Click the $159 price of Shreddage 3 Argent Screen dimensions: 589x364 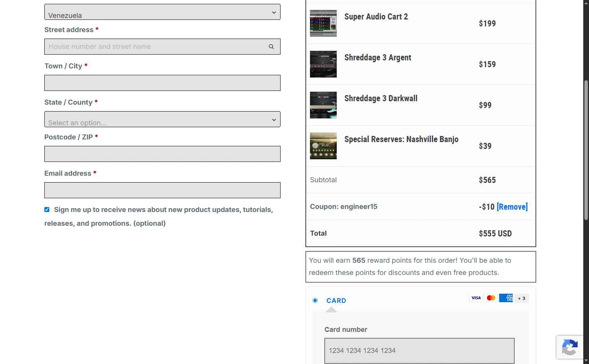(x=487, y=64)
